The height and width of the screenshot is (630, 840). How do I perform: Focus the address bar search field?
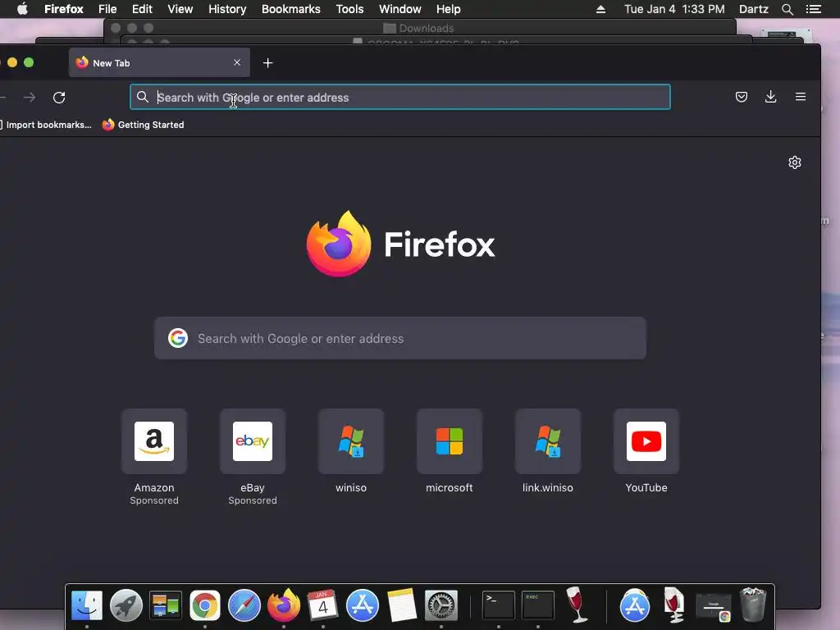pyautogui.click(x=400, y=98)
